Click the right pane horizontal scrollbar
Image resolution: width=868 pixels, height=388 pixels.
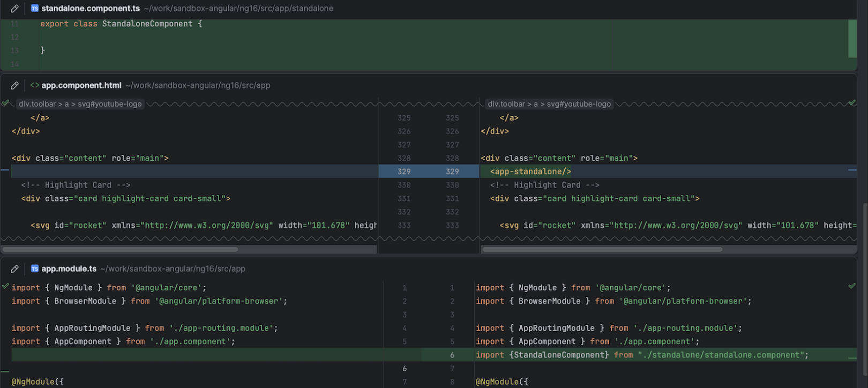[x=602, y=249]
